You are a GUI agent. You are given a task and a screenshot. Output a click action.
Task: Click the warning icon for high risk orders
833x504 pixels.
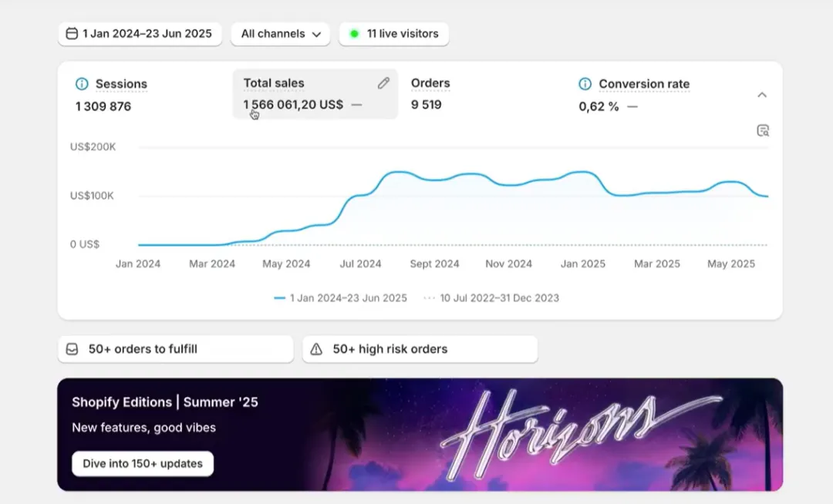[316, 349]
